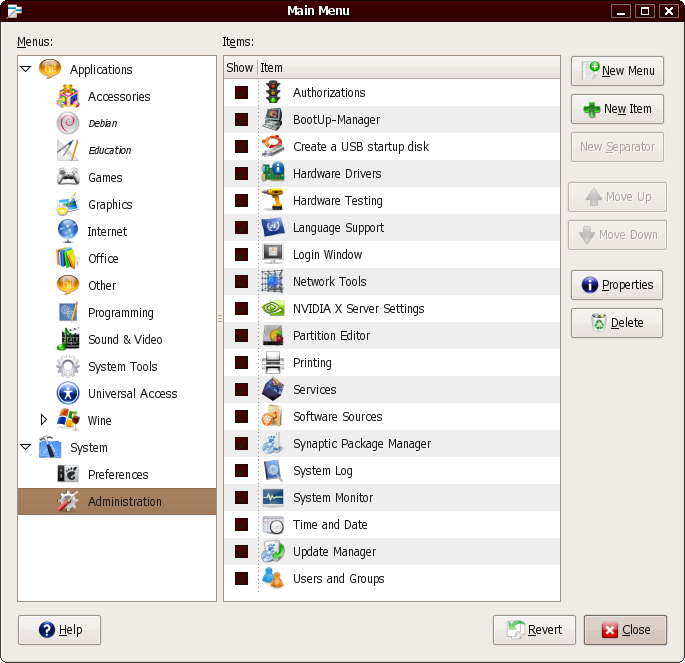Screen dimensions: 685x663
Task: Click the NVIDIA X Server Settings icon
Action: click(273, 308)
